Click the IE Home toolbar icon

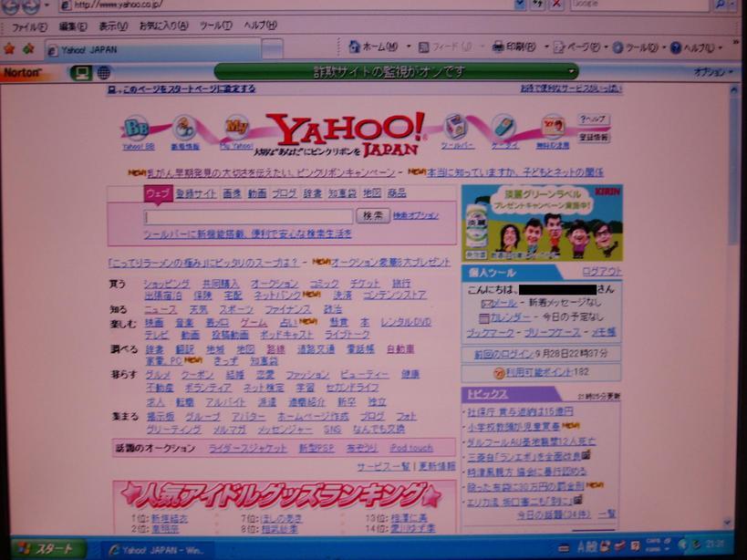point(355,47)
